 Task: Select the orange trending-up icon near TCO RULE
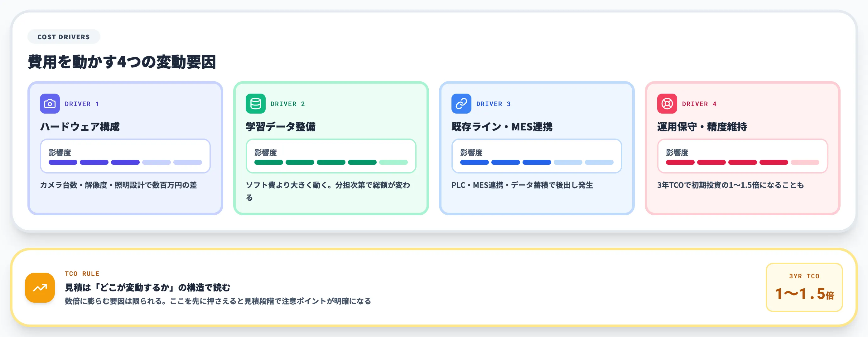click(x=40, y=287)
